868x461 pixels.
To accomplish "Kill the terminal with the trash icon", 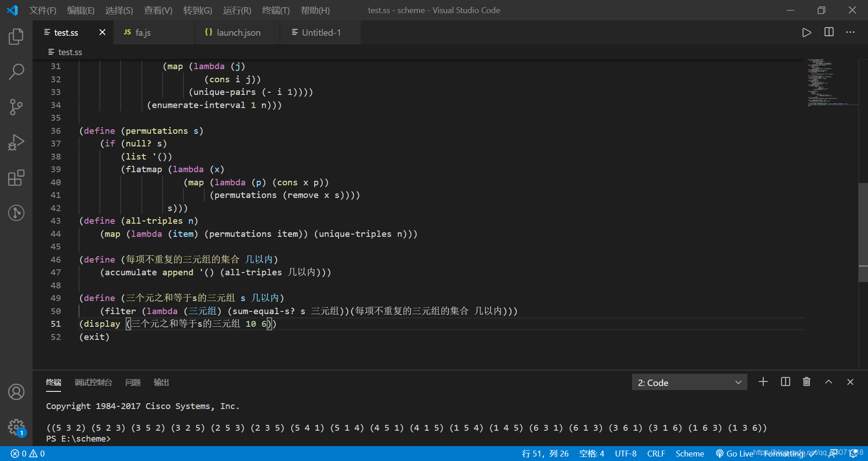I will pyautogui.click(x=807, y=382).
